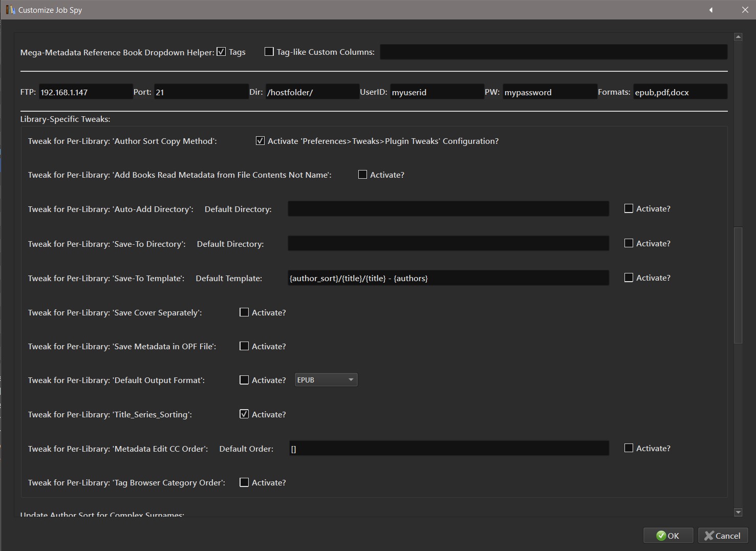This screenshot has width=756, height=551.
Task: Close the Customize Job Spy dialog
Action: (x=745, y=10)
